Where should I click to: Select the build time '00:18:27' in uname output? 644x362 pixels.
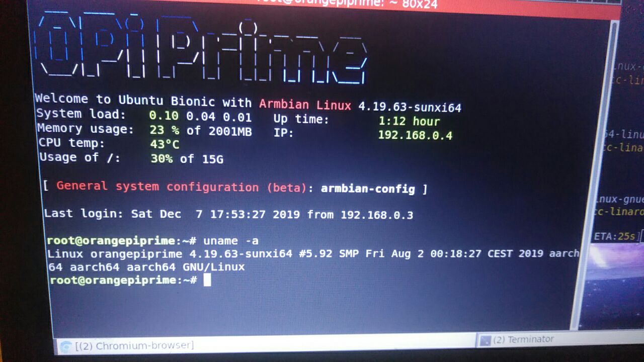(456, 253)
